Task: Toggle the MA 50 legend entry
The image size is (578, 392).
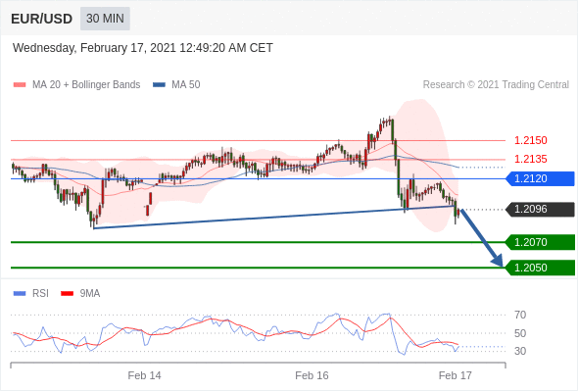Action: pyautogui.click(x=176, y=85)
